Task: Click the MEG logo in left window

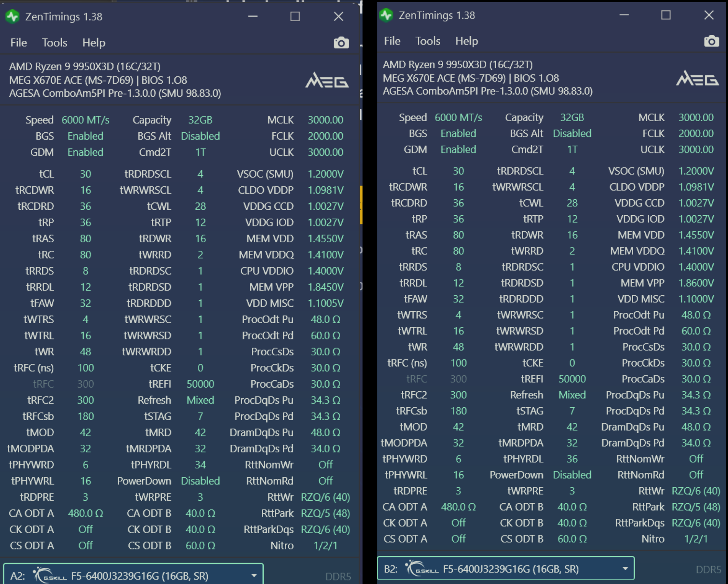Action: pyautogui.click(x=327, y=80)
